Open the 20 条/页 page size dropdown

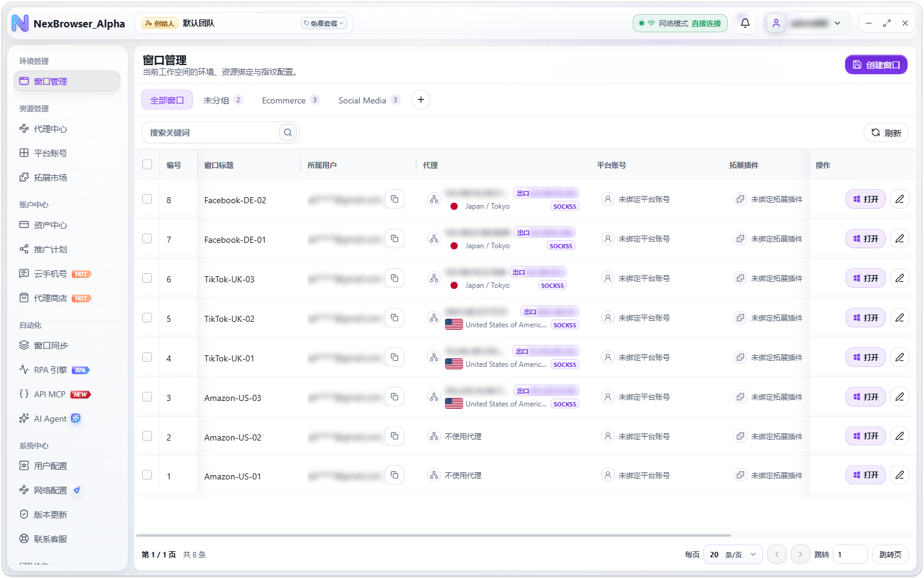point(733,554)
